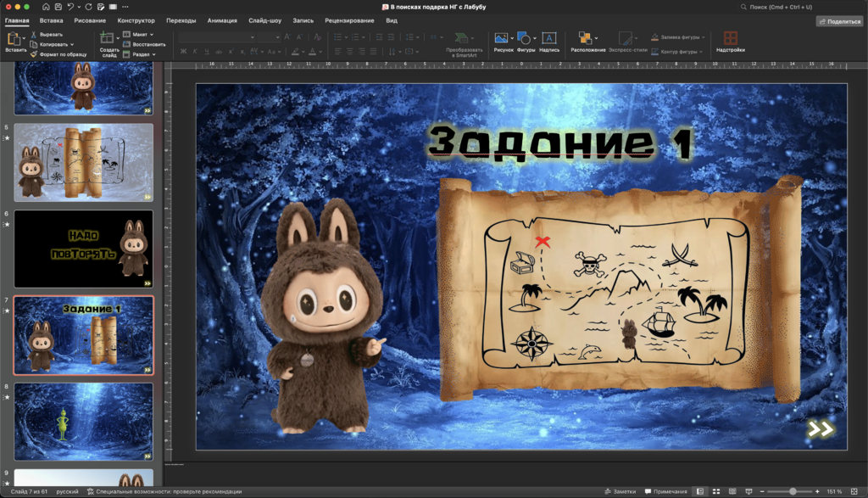This screenshot has width=868, height=498.
Task: Click the Вставить paste button
Action: coord(14,42)
